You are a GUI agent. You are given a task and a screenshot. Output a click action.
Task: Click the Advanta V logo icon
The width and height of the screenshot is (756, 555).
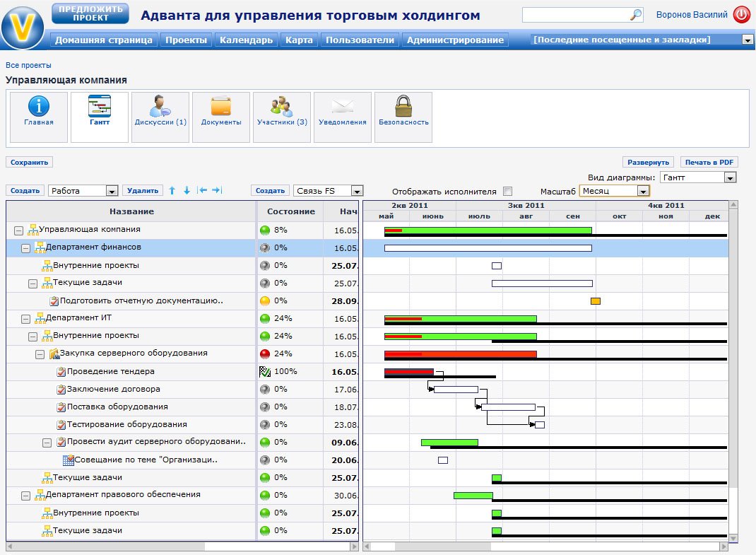pyautogui.click(x=23, y=27)
